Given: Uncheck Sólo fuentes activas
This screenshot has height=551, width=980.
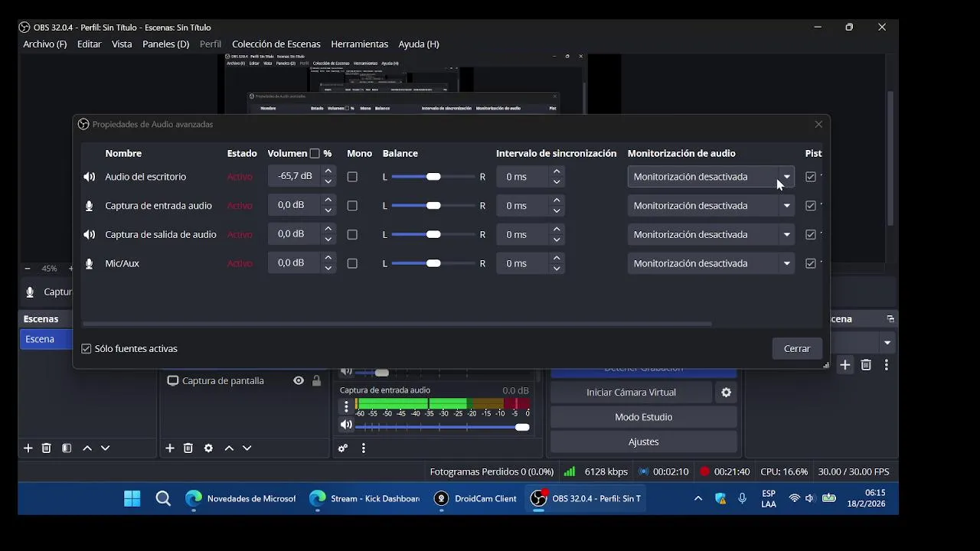Looking at the screenshot, I should (87, 349).
